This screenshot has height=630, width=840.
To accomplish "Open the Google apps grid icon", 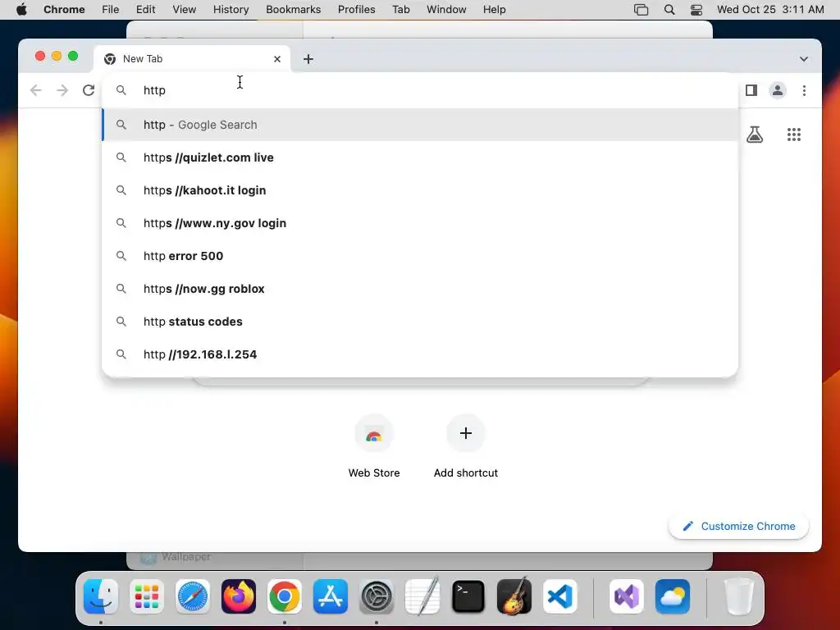I will point(793,135).
